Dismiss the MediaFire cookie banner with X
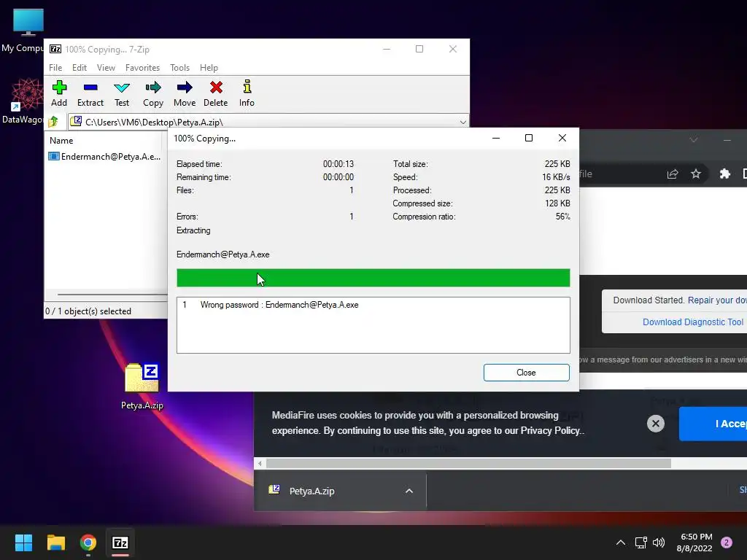The width and height of the screenshot is (747, 560). (656, 424)
